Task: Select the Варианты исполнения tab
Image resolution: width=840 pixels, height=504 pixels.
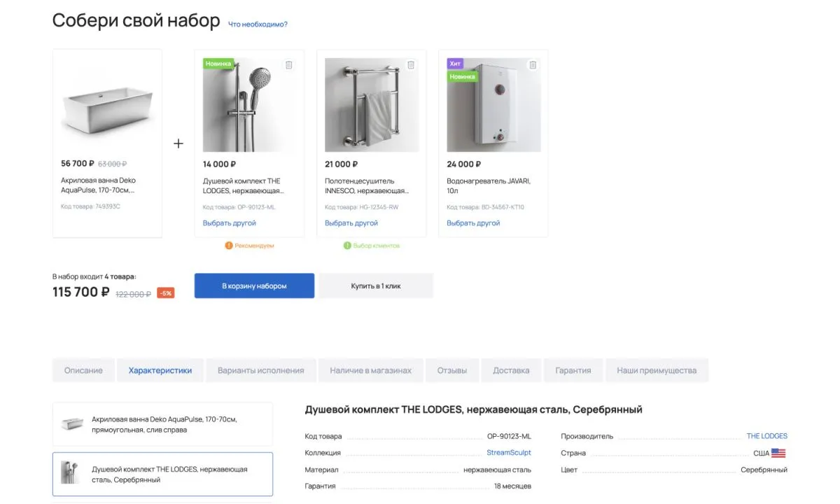Action: coord(260,370)
